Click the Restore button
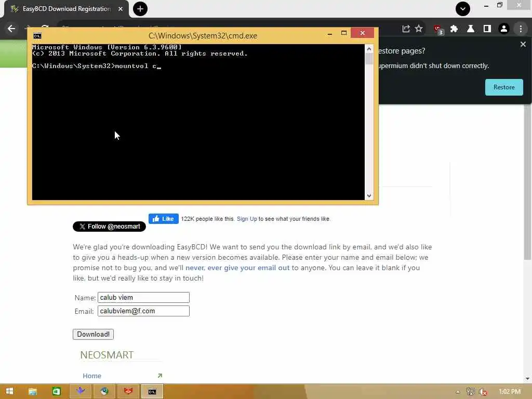Viewport: 532px width, 399px height. pyautogui.click(x=504, y=87)
